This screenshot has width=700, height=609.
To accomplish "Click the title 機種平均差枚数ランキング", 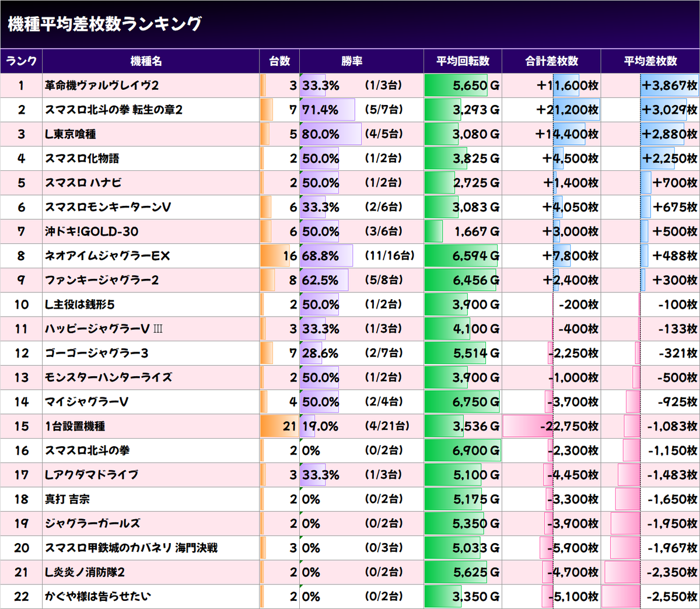I will tap(104, 24).
